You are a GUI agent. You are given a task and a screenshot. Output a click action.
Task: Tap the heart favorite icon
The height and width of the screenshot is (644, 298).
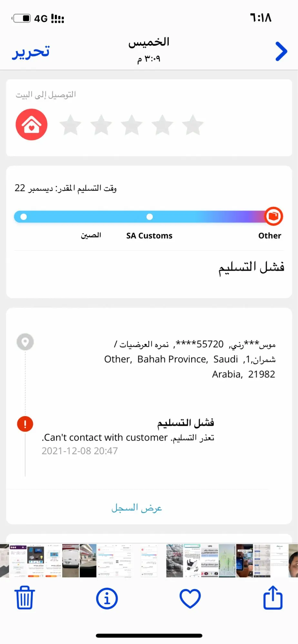(190, 598)
